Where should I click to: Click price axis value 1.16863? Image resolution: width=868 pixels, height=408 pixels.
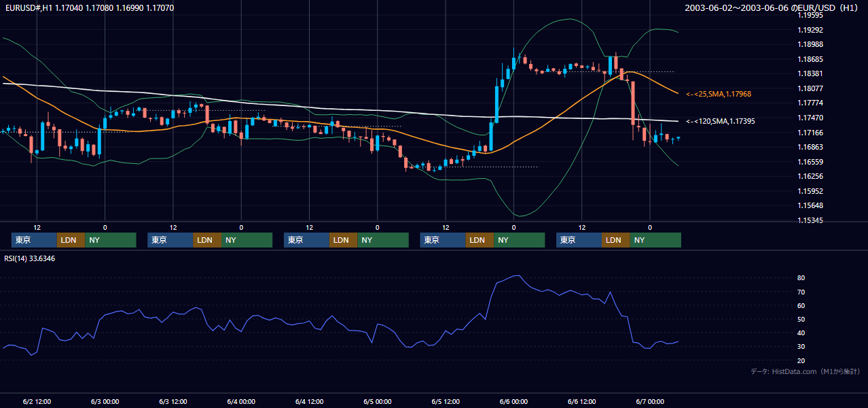pos(810,147)
